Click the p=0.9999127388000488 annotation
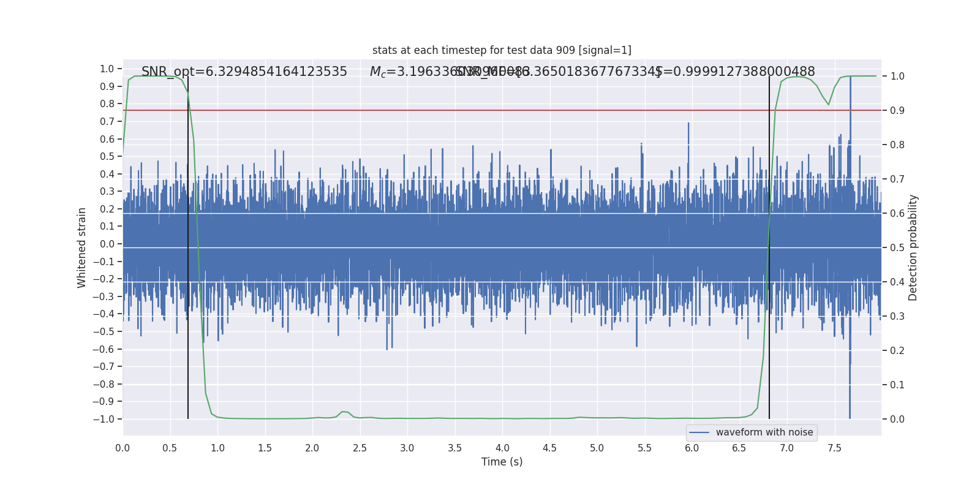 click(735, 72)
